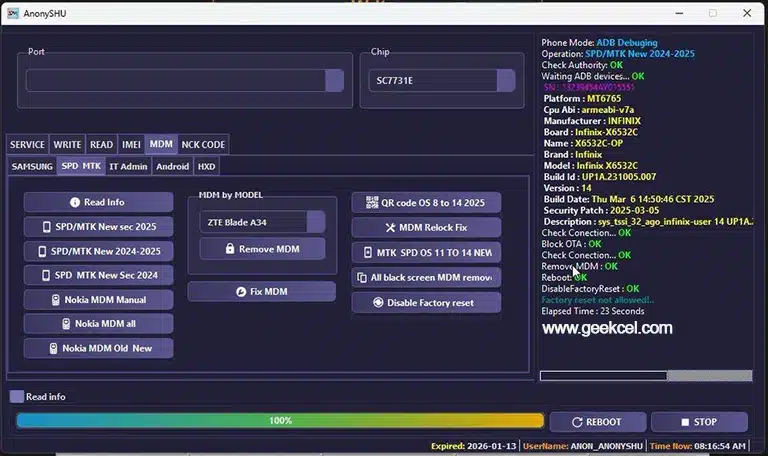Toggle the Read info checkbox

pyautogui.click(x=16, y=397)
